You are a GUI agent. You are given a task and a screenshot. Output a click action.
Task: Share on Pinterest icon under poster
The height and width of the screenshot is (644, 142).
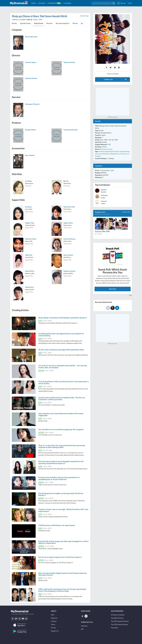[x=119, y=67]
